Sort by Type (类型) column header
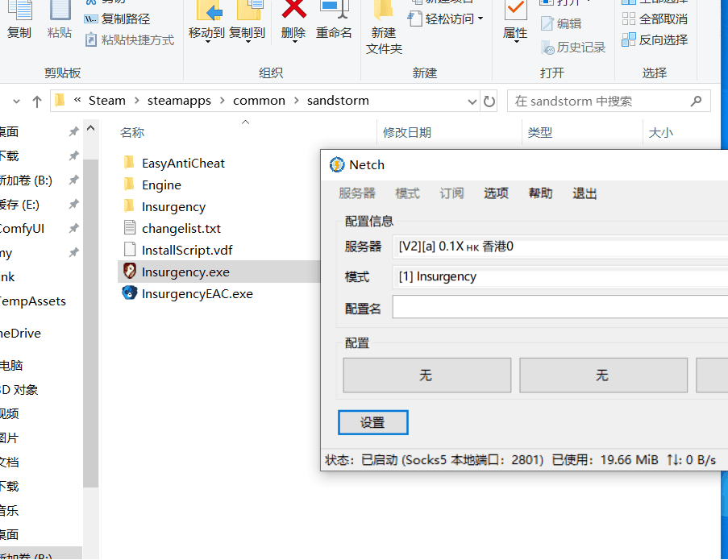The width and height of the screenshot is (728, 560). pos(540,133)
